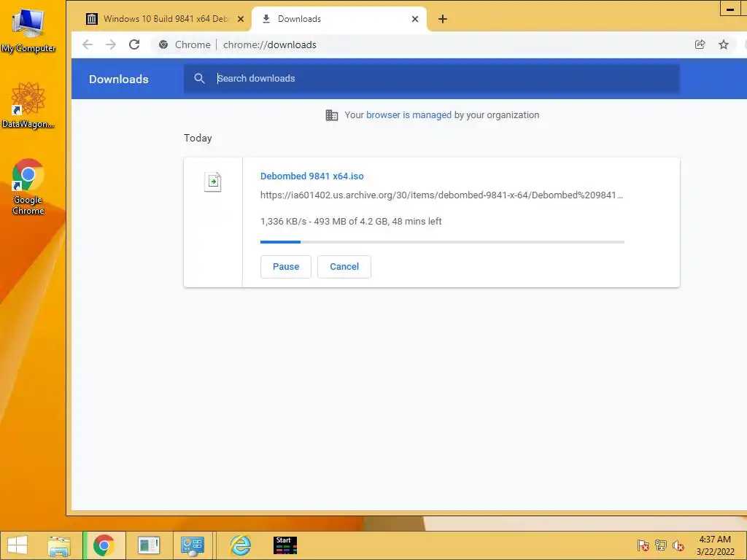This screenshot has height=560, width=747.
Task: Click the search magnifier icon
Action: point(200,79)
